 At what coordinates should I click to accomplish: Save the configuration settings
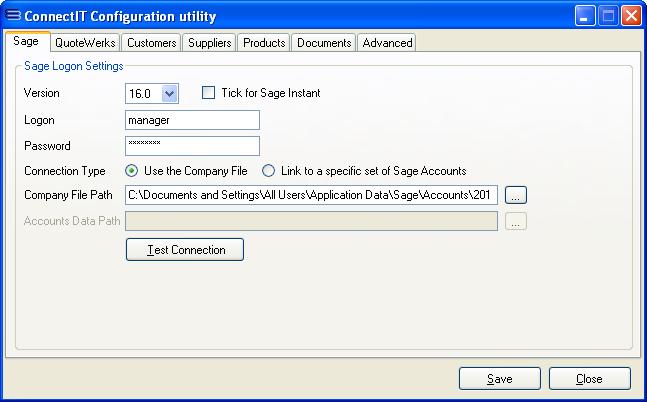[x=500, y=378]
